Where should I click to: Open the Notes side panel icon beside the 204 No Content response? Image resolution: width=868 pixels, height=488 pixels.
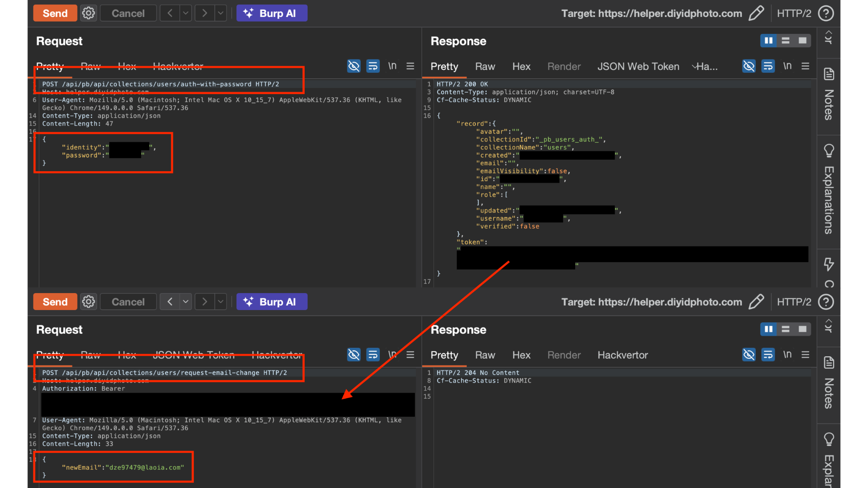tap(829, 363)
